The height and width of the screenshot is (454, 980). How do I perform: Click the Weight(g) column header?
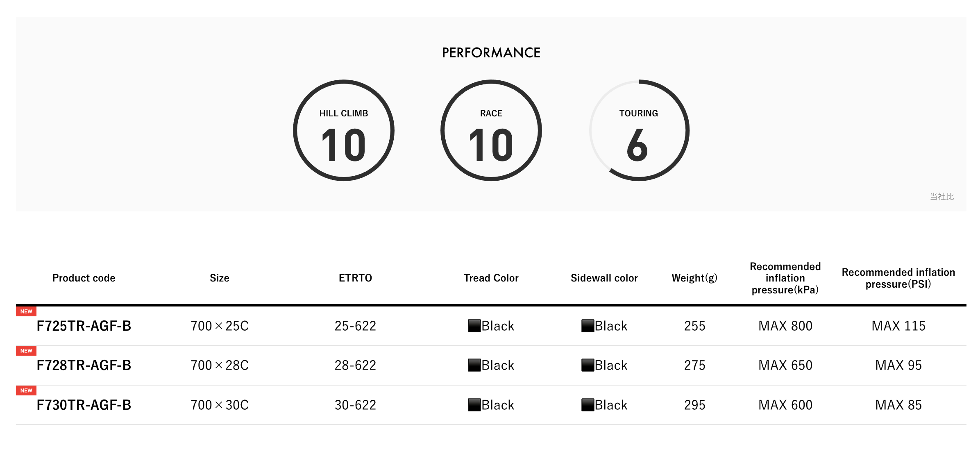click(694, 278)
